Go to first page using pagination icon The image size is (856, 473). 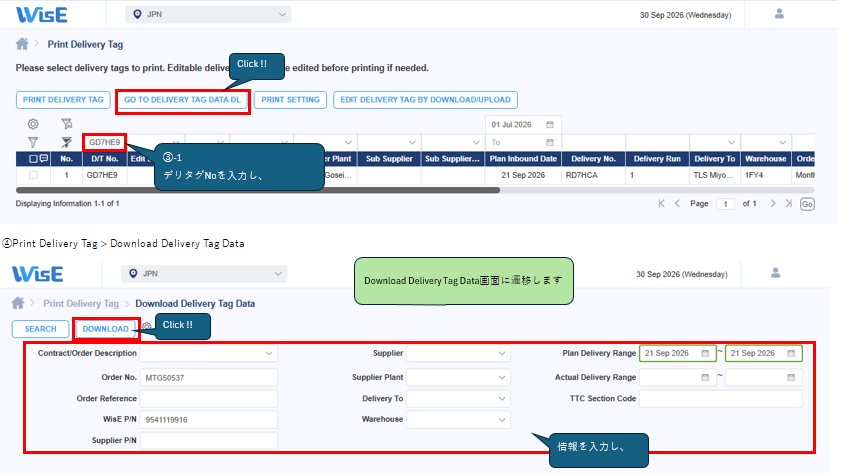pos(661,203)
